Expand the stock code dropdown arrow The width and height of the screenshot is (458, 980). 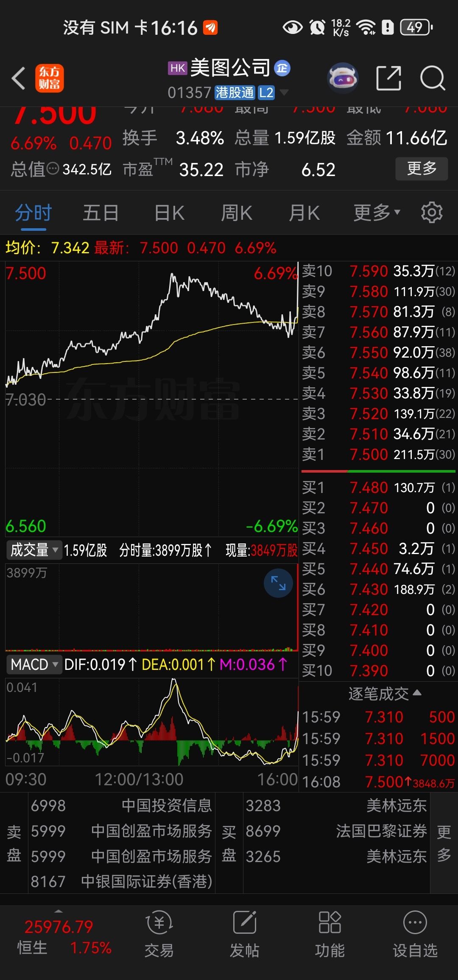[284, 92]
